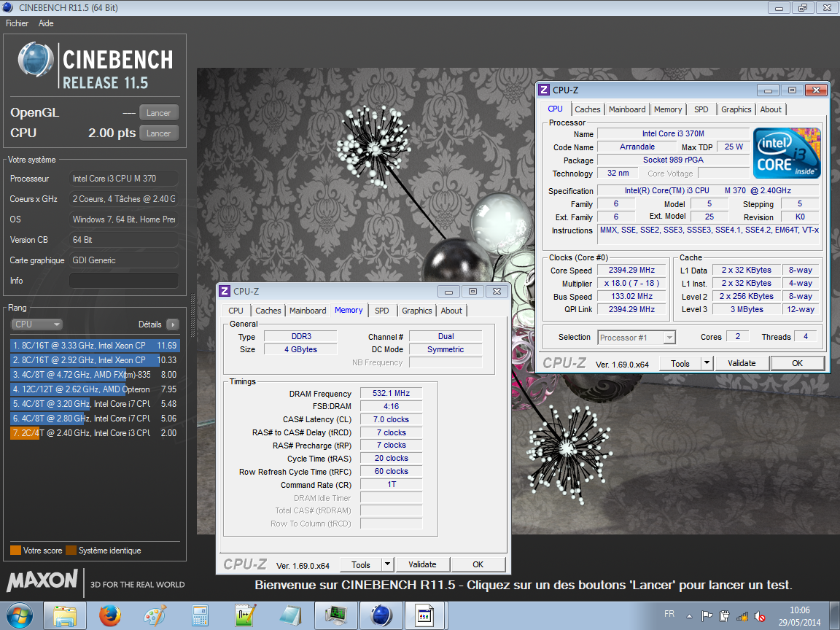Switch to Caches tab in top CPU-Z

click(588, 109)
